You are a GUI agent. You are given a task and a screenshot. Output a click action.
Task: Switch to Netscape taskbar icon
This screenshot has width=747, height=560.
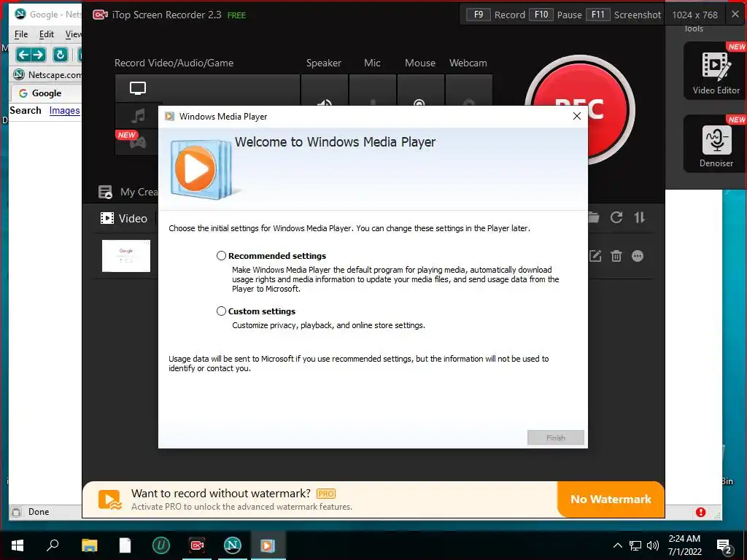(233, 545)
